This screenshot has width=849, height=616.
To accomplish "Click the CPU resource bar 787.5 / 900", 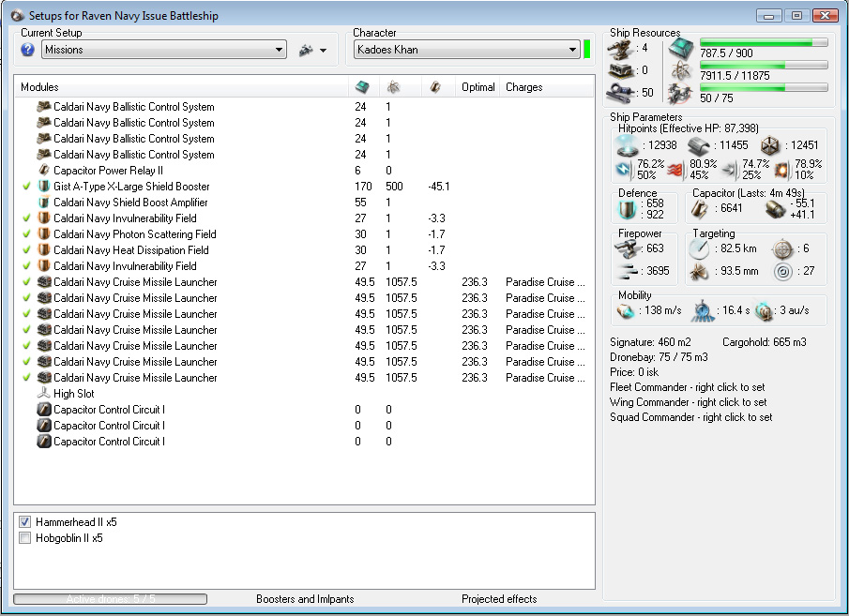I will pos(764,43).
